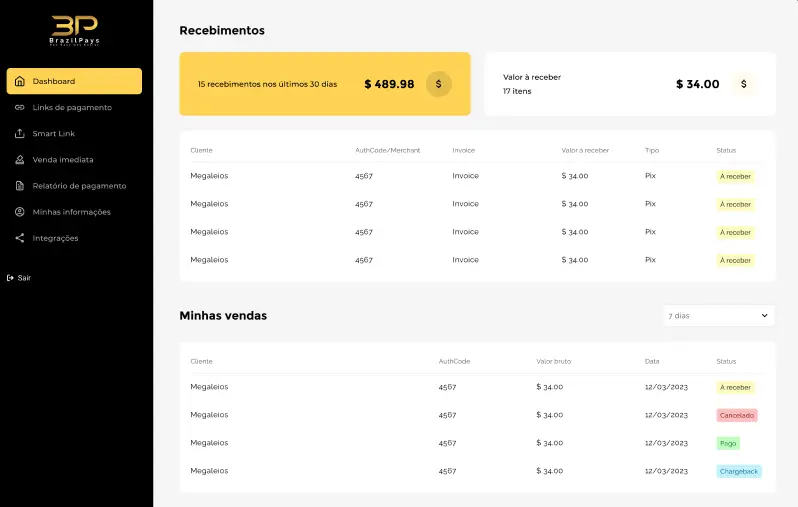The image size is (798, 507).
Task: Click the Integrações share icon
Action: [x=20, y=238]
